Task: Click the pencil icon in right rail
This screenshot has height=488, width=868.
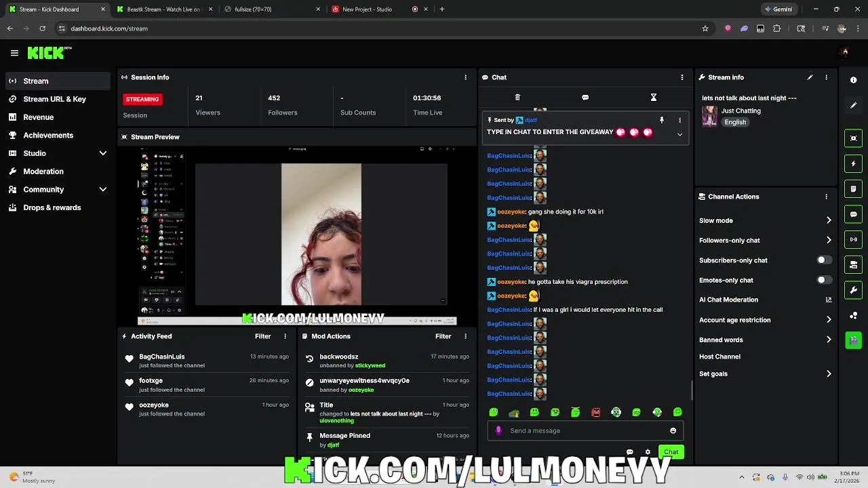Action: pyautogui.click(x=853, y=106)
